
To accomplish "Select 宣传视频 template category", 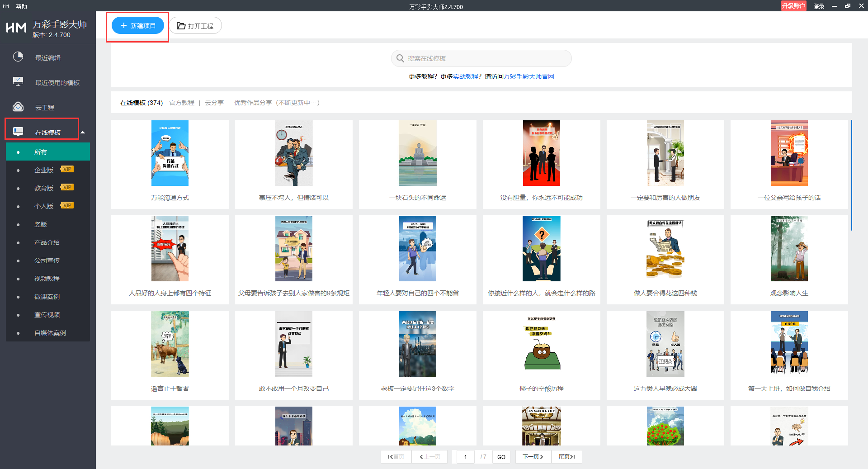I will point(48,315).
